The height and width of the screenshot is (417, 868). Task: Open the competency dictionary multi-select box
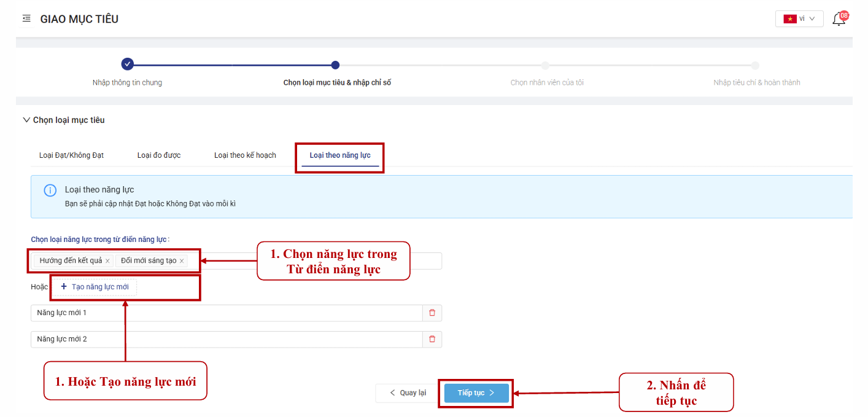[313, 261]
